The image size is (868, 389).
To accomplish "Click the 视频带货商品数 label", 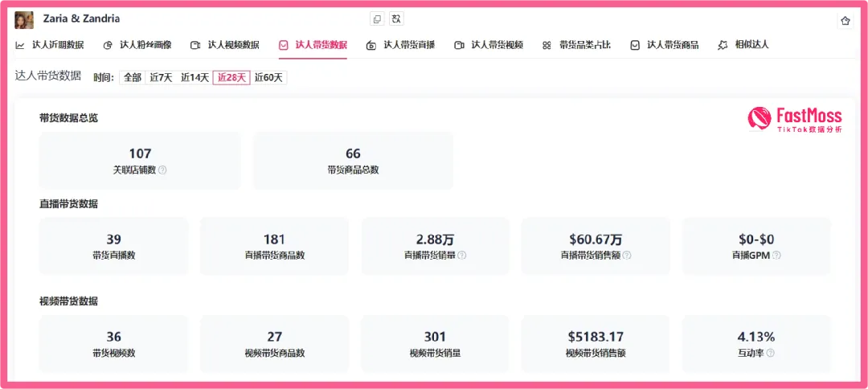I will coord(275,353).
